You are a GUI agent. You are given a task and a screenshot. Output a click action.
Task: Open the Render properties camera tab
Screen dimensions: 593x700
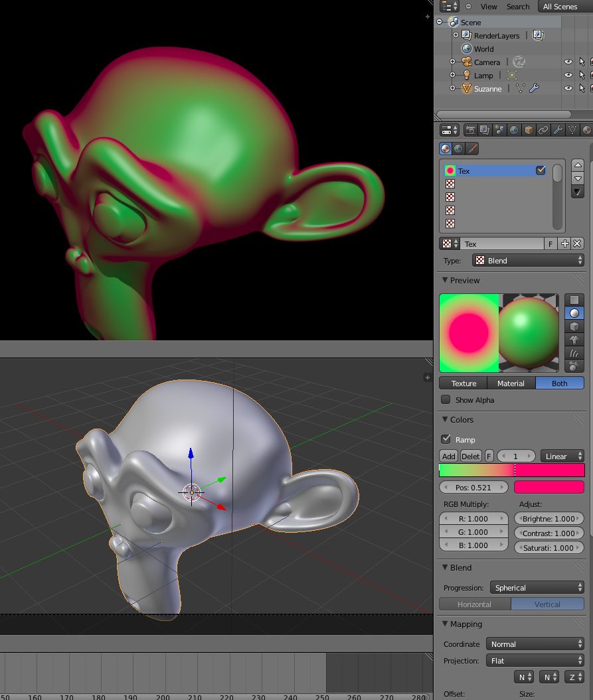(470, 130)
